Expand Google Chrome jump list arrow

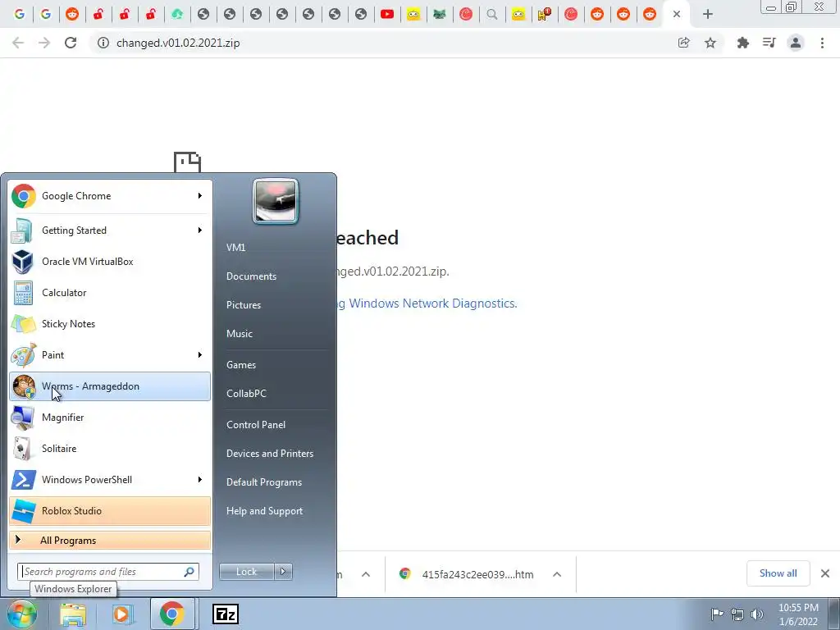point(200,196)
